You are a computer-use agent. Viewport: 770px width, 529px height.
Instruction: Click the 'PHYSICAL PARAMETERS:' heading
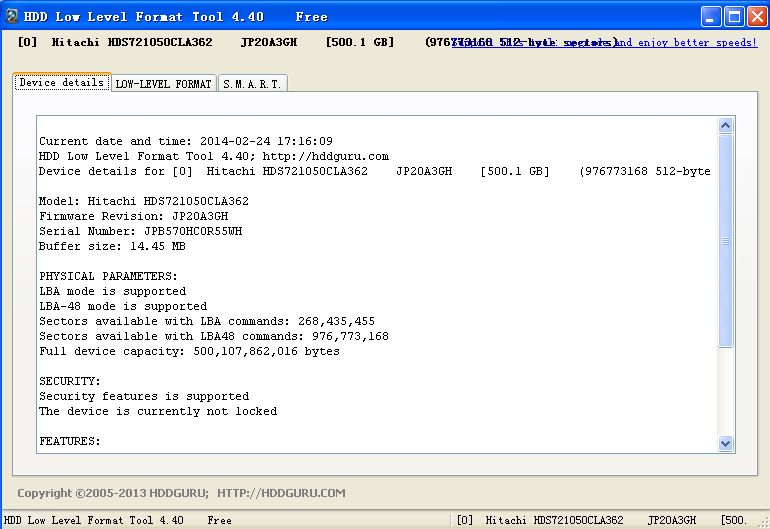[x=108, y=276]
